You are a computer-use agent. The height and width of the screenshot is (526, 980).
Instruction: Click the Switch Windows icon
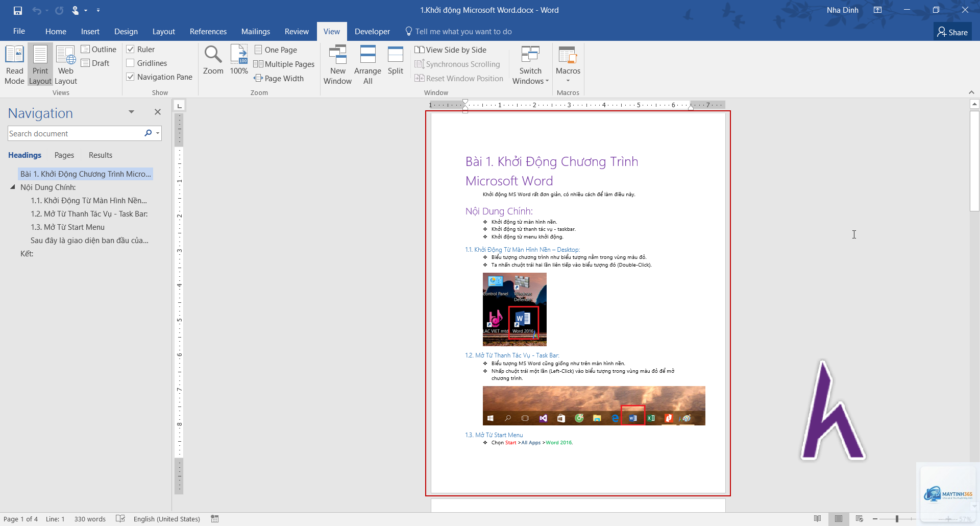click(530, 55)
